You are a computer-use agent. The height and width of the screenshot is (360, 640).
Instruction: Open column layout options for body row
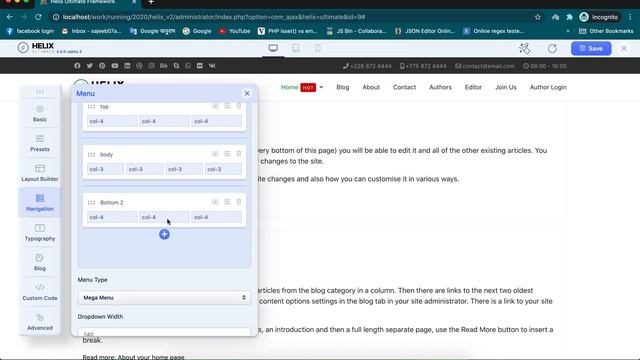click(215, 154)
